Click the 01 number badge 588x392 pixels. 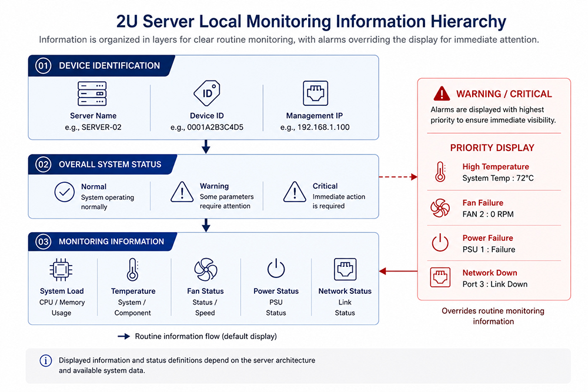(x=43, y=66)
